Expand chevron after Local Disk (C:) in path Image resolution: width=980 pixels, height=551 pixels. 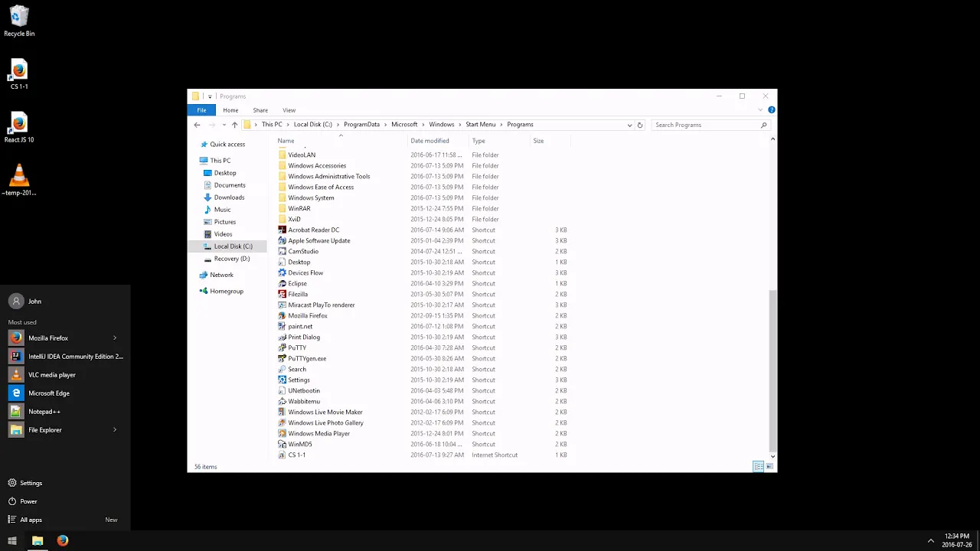(x=338, y=125)
